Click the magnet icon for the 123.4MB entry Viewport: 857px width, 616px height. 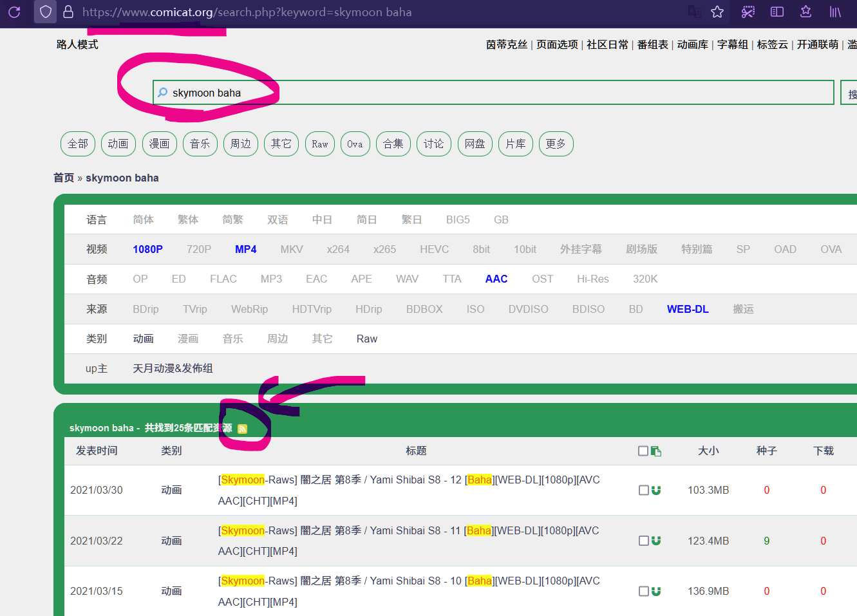click(656, 541)
